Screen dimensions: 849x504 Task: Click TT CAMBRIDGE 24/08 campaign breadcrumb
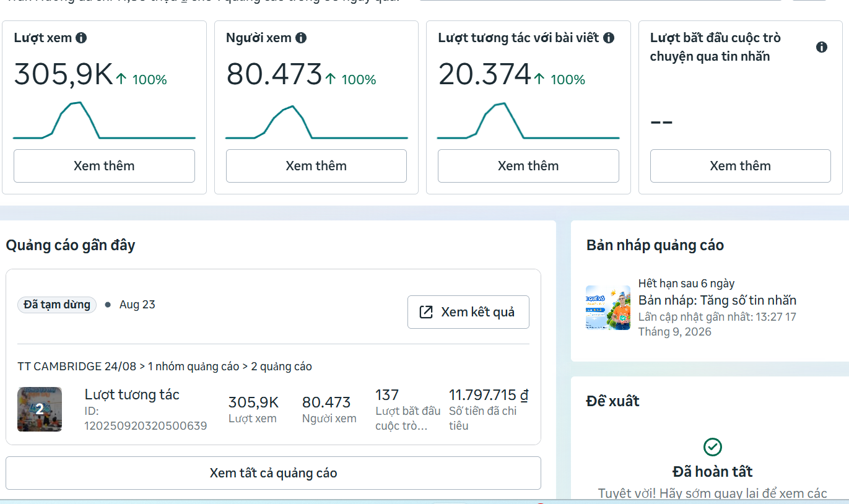(x=77, y=367)
